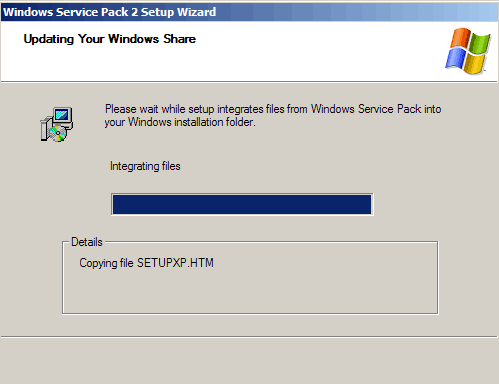Screen dimensions: 499x384
Task: Click blank area beneath the bottom separator line
Action: [249, 362]
